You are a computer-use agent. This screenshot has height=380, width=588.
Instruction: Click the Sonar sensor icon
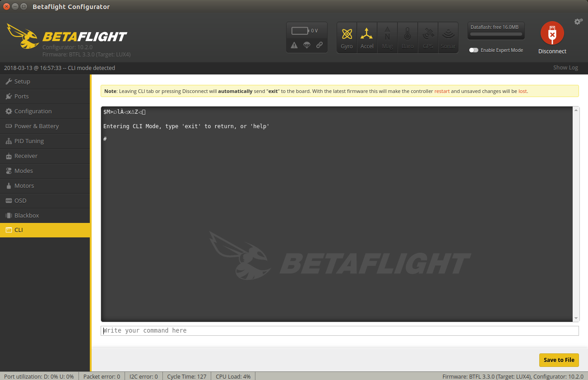pyautogui.click(x=448, y=37)
